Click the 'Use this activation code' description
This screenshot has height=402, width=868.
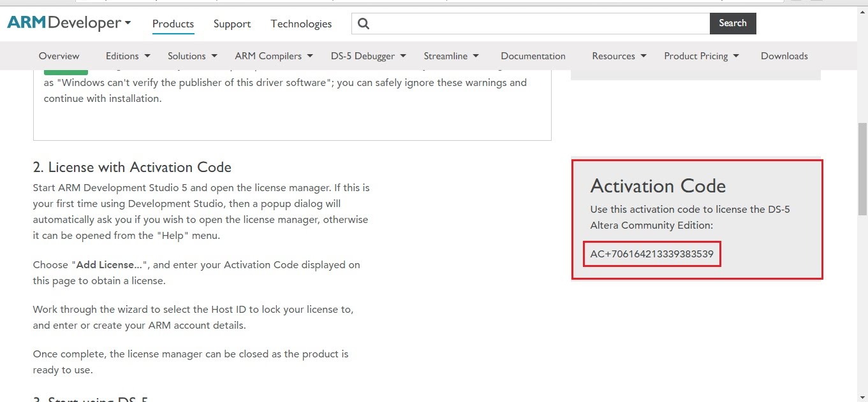[690, 217]
